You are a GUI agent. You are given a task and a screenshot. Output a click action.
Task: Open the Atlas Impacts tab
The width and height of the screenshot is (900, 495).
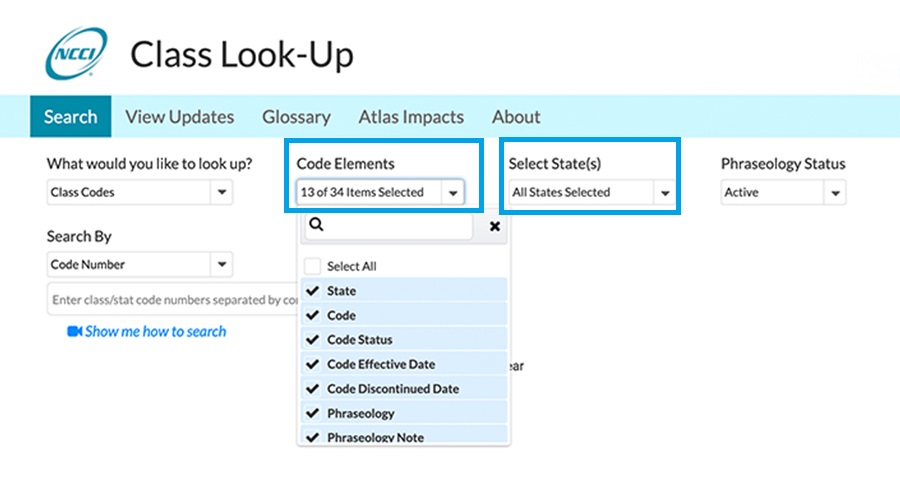(x=411, y=117)
